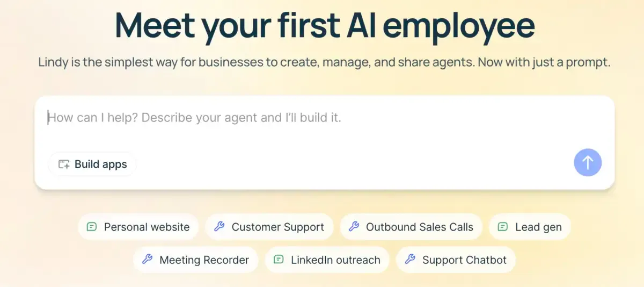Pick the Support Chatbot template

[456, 260]
